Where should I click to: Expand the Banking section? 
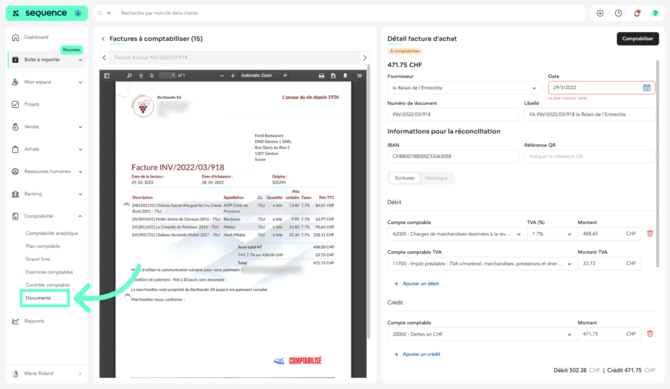80,194
